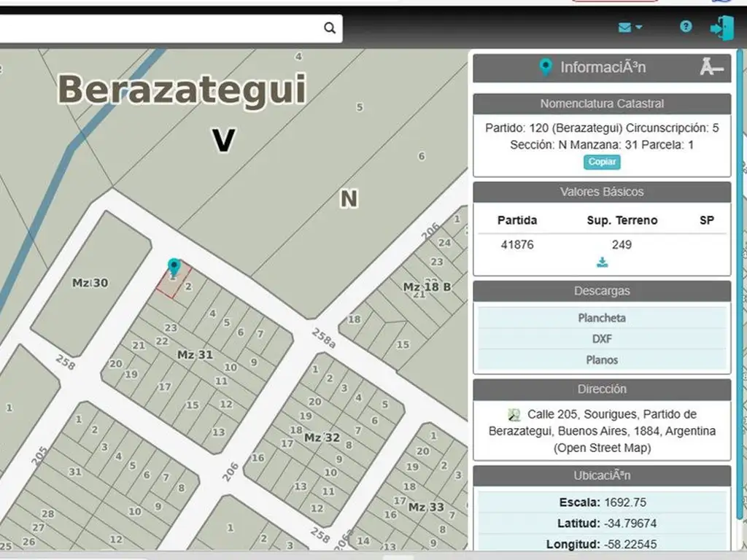Collapse the Información panel with minimize icon
Viewport: 747px width, 560px height.
coord(711,68)
